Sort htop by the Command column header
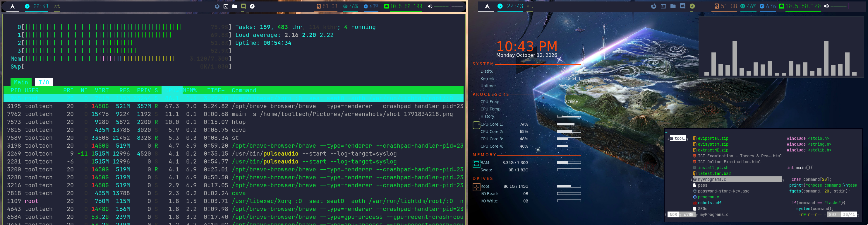The image size is (868, 225). point(244,91)
